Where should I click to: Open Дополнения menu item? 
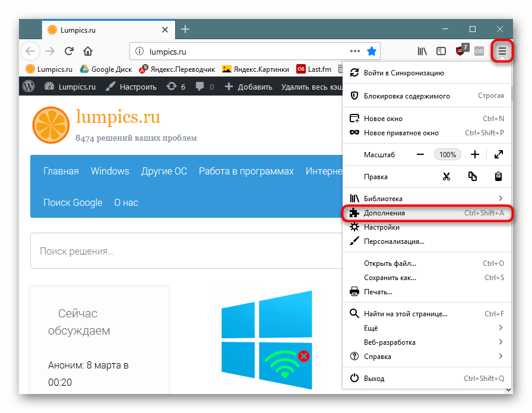point(427,213)
